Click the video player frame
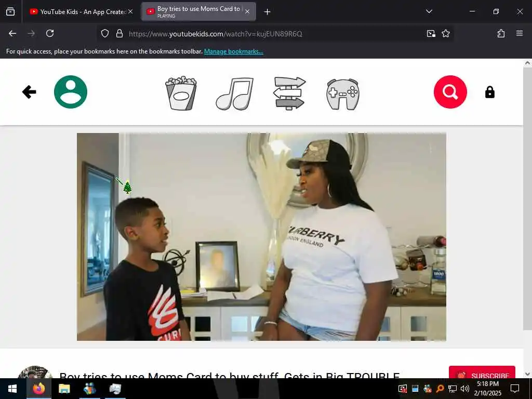 coord(261,237)
